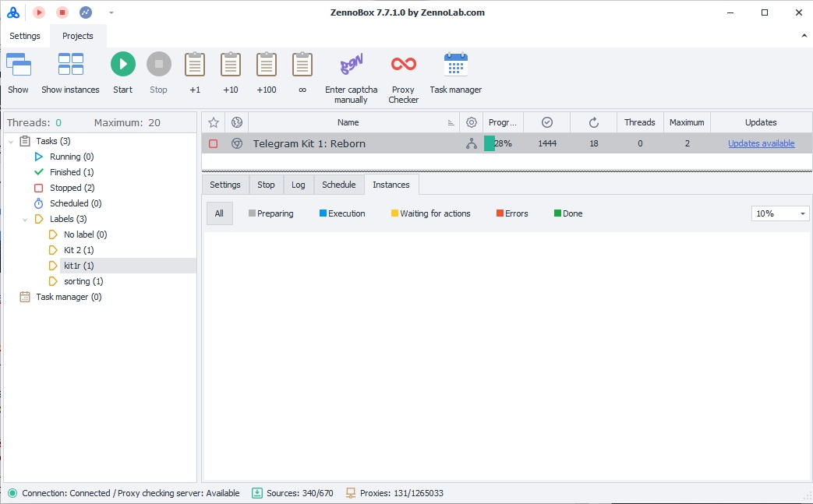This screenshot has height=504, width=813.
Task: Toggle the Waiting for actions filter
Action: [431, 213]
